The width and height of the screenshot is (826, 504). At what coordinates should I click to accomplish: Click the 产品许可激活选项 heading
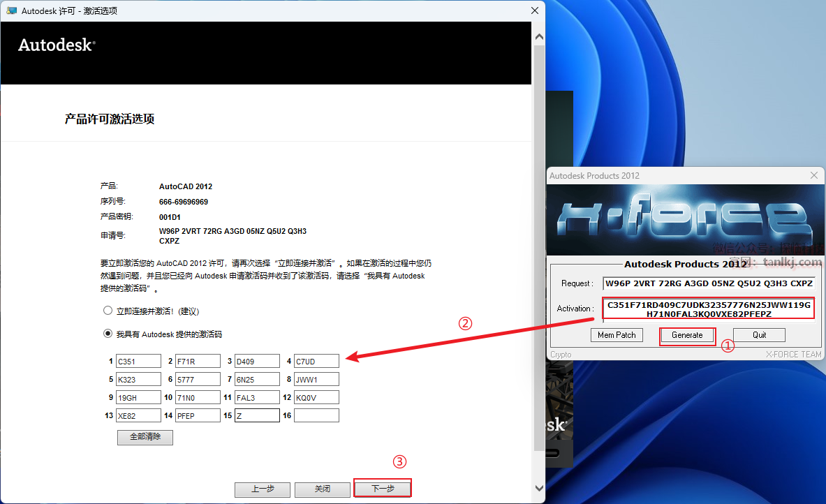(x=110, y=119)
